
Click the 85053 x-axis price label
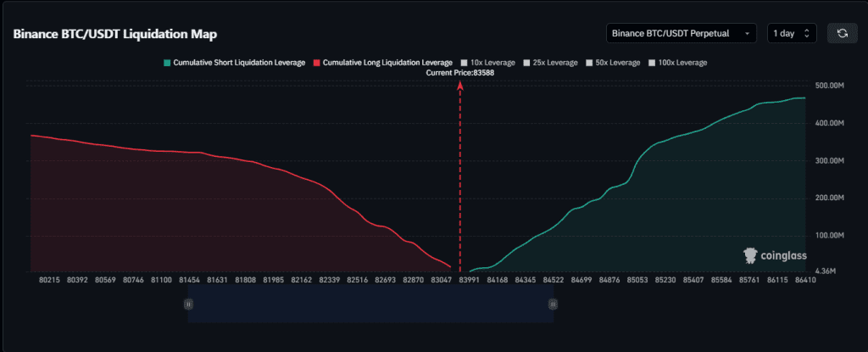pos(637,280)
